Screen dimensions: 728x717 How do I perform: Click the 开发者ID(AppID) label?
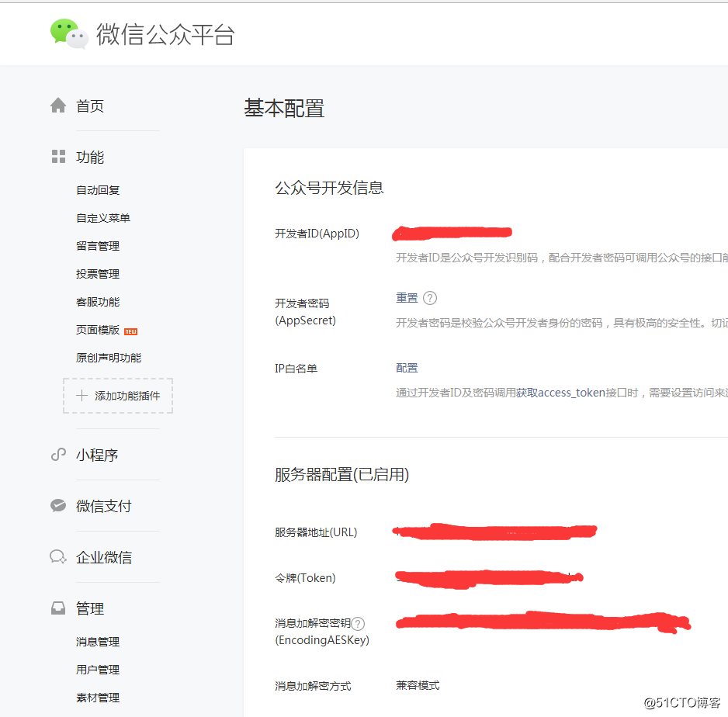click(x=317, y=234)
